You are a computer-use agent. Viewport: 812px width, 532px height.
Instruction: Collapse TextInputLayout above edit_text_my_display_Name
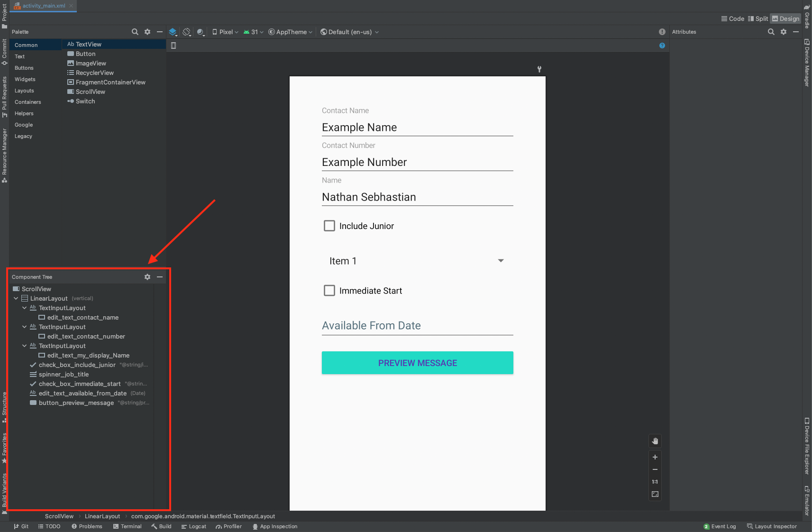(25, 346)
